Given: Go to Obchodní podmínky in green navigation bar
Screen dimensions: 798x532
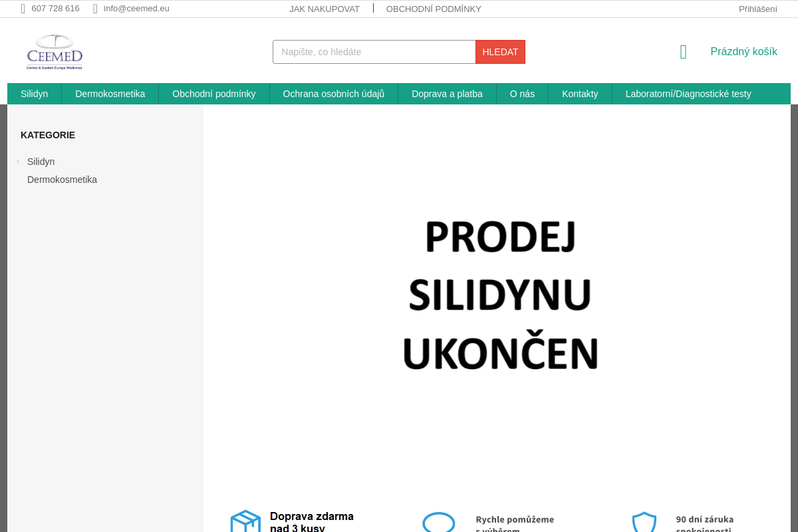Looking at the screenshot, I should pyautogui.click(x=214, y=94).
